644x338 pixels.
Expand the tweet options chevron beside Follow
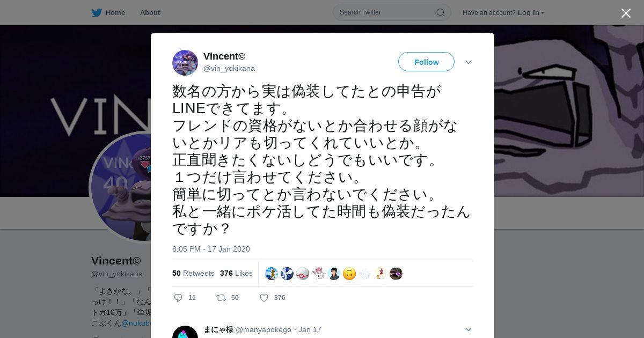(x=468, y=62)
